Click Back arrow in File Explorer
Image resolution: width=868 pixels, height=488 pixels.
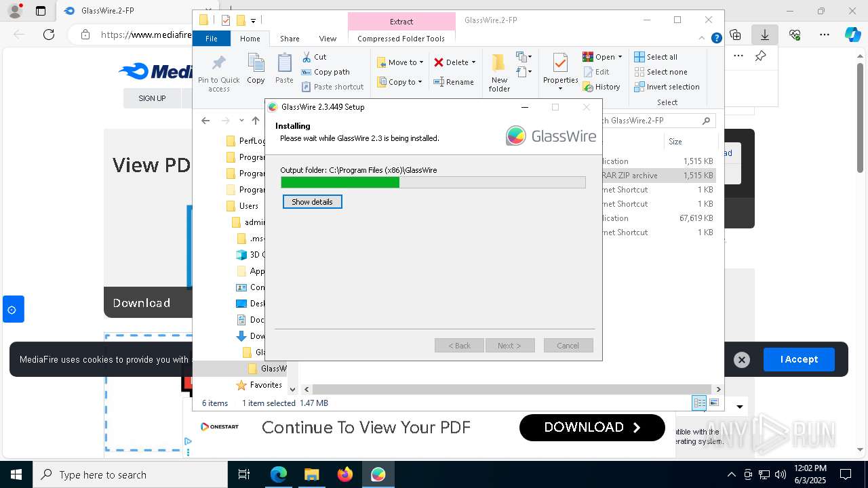coord(205,121)
